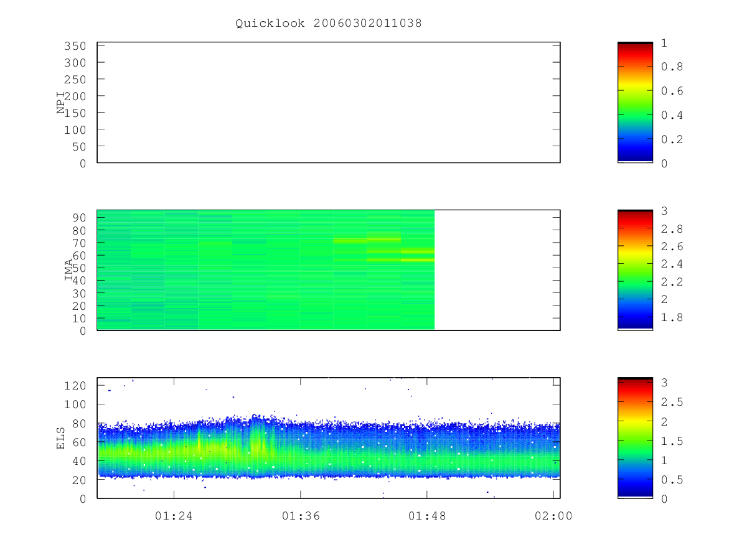Click the 2.5 label on the ELS colorbar
The width and height of the screenshot is (747, 560).
[x=671, y=402]
